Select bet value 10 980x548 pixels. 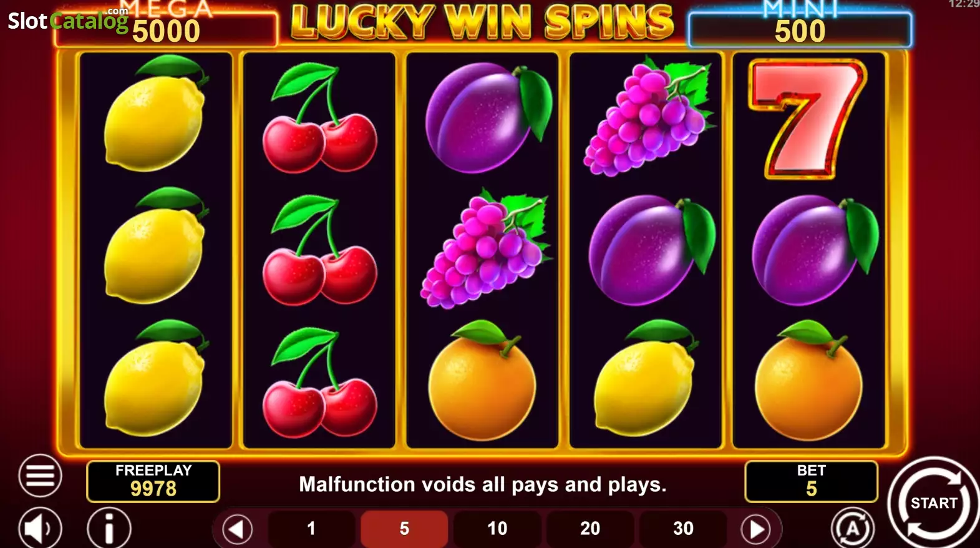[497, 529]
